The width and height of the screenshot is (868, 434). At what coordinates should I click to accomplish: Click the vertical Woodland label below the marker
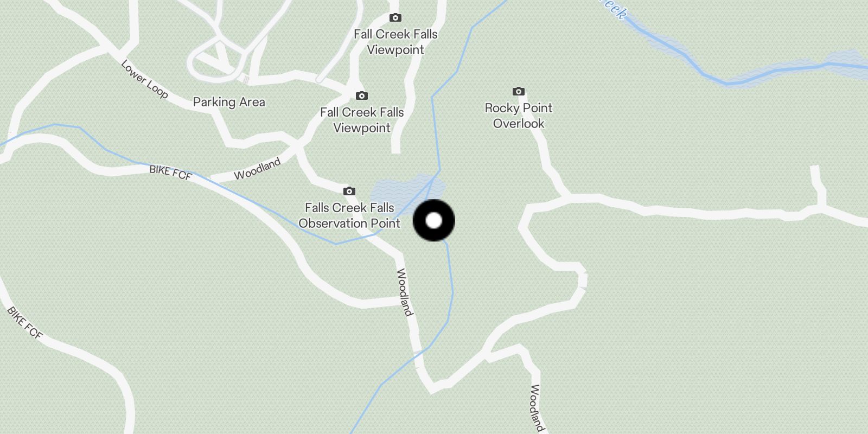pos(405,292)
